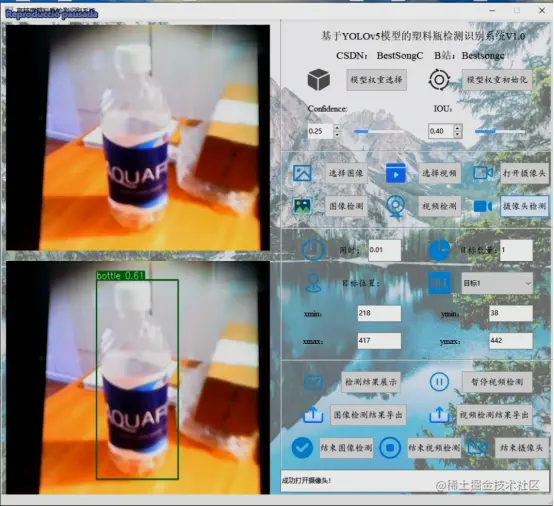Click the xmax field showing 417
The height and width of the screenshot is (506, 554).
(x=379, y=341)
